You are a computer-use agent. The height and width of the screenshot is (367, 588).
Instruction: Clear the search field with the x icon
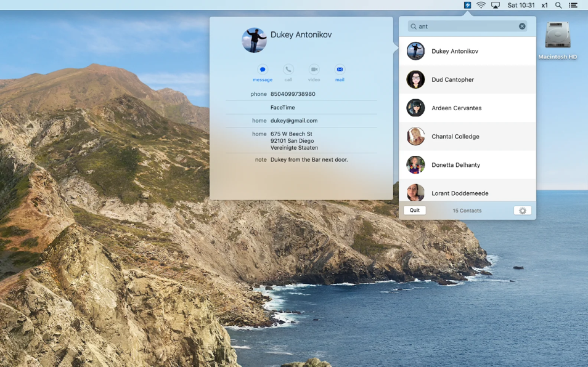pyautogui.click(x=522, y=26)
